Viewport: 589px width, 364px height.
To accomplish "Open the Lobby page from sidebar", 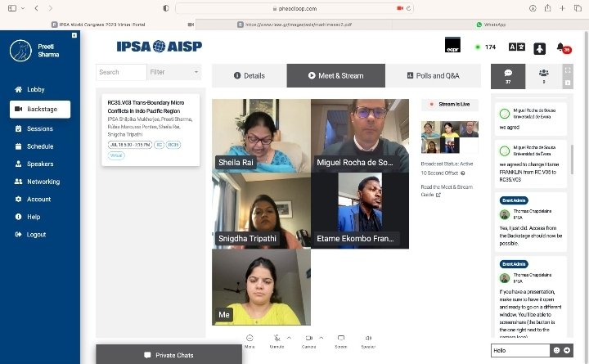I will (29, 89).
